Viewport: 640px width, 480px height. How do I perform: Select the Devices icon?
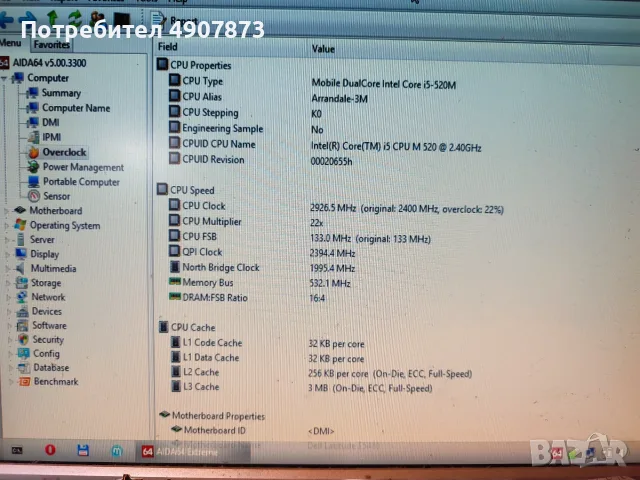(x=22, y=311)
